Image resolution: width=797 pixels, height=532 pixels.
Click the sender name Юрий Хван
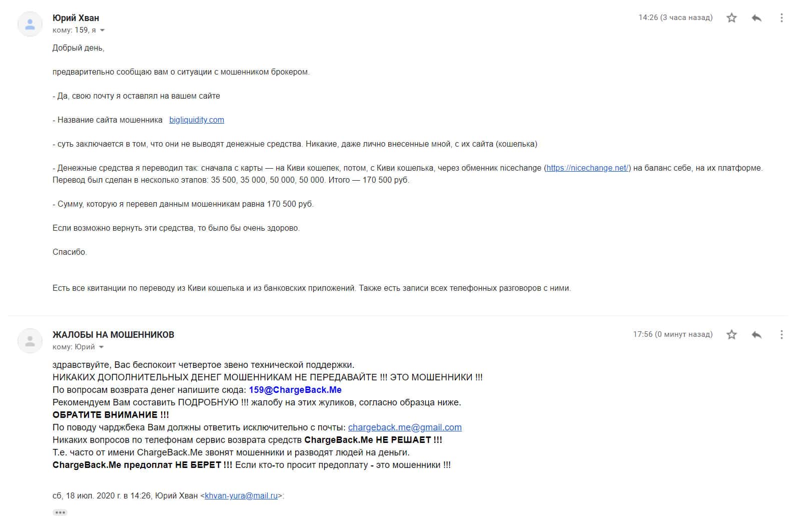pyautogui.click(x=76, y=18)
